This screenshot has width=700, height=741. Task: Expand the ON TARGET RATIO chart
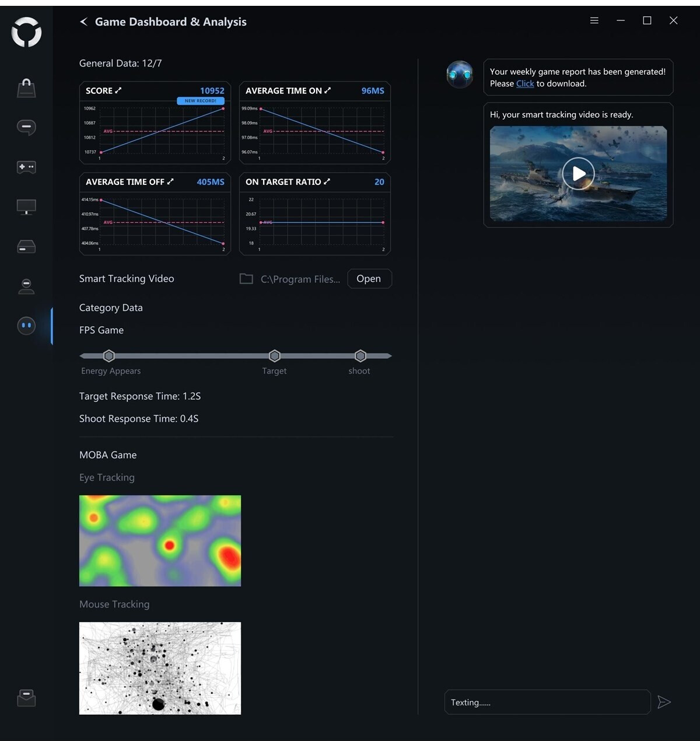[x=327, y=181]
